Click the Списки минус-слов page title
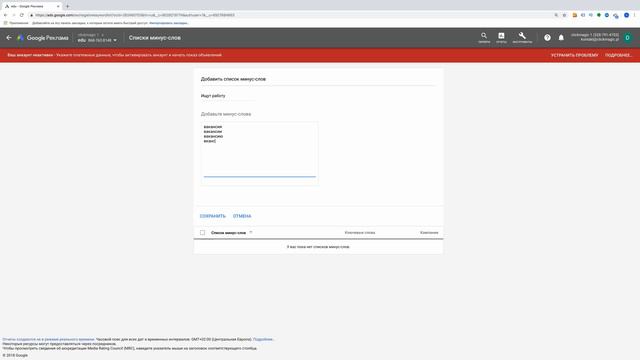The image size is (640, 360). [155, 38]
